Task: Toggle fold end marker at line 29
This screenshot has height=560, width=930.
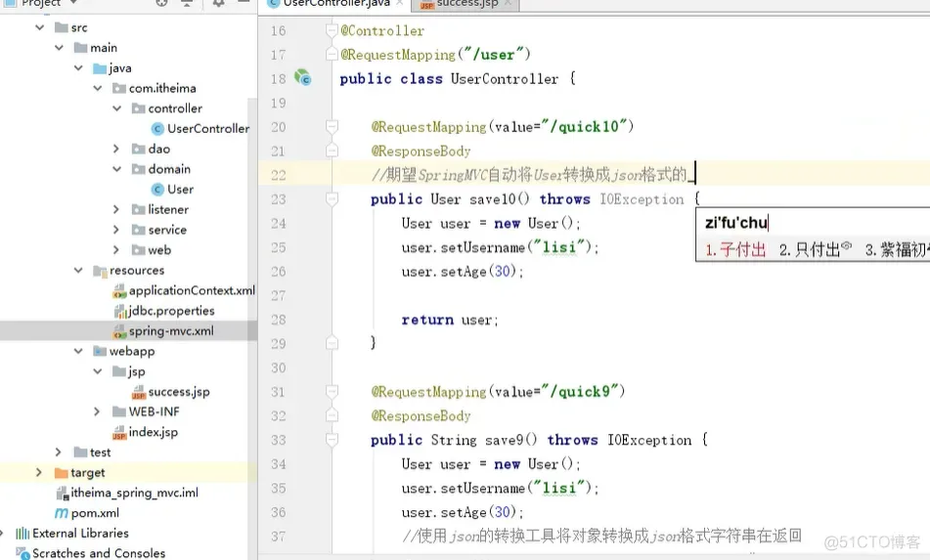Action: (x=332, y=343)
